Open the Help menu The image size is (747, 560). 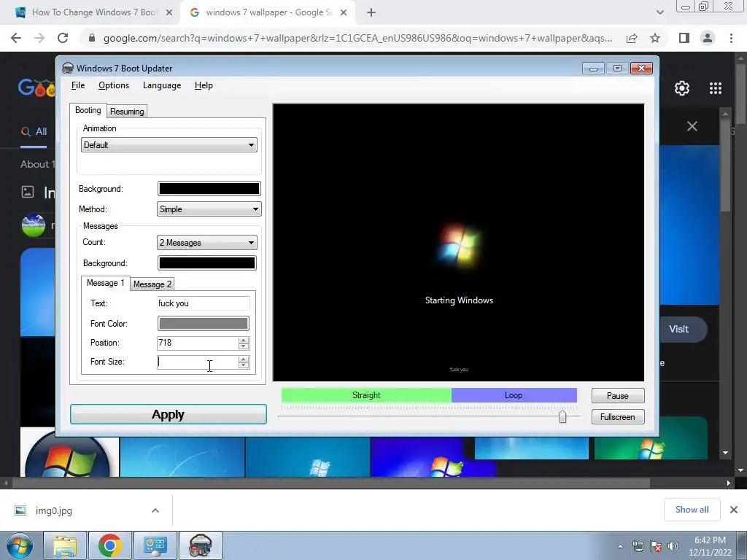(204, 85)
